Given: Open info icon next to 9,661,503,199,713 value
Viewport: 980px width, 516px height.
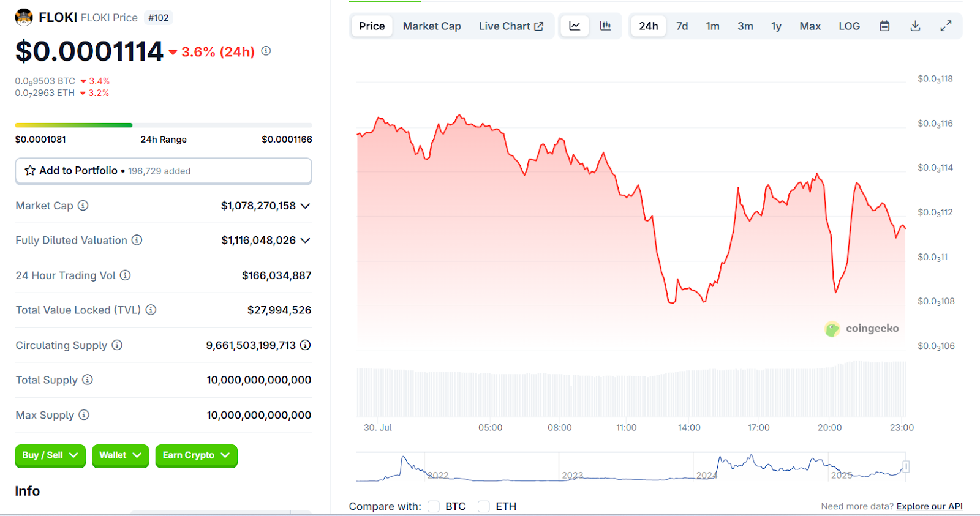Looking at the screenshot, I should (x=305, y=345).
